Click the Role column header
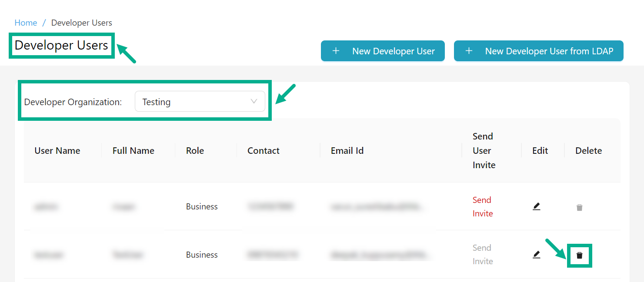The image size is (644, 282). click(195, 151)
